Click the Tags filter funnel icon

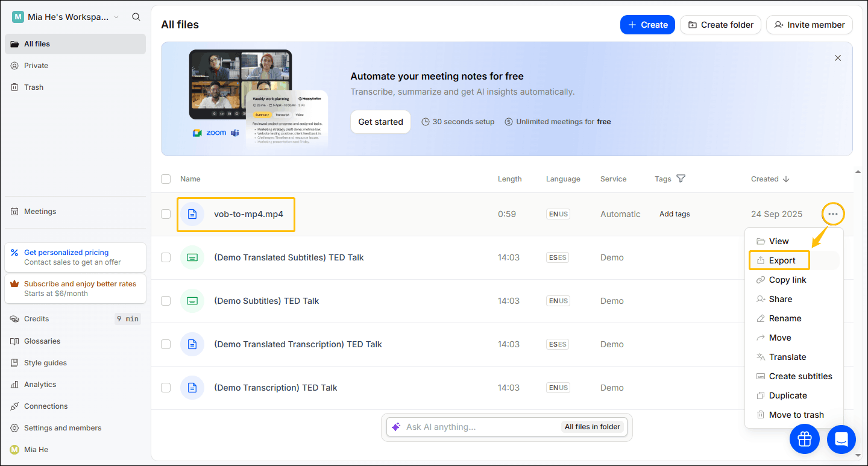pos(681,178)
